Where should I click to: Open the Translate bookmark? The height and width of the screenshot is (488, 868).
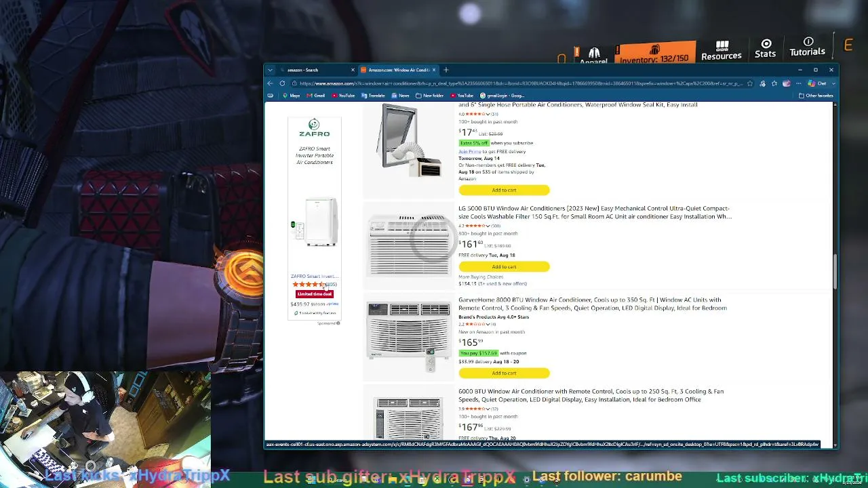[x=374, y=96]
